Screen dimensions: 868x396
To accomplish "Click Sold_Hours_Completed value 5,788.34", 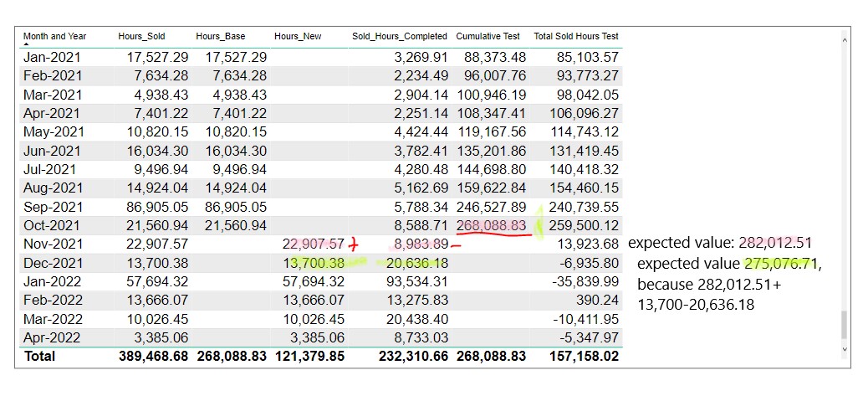I will pos(421,207).
